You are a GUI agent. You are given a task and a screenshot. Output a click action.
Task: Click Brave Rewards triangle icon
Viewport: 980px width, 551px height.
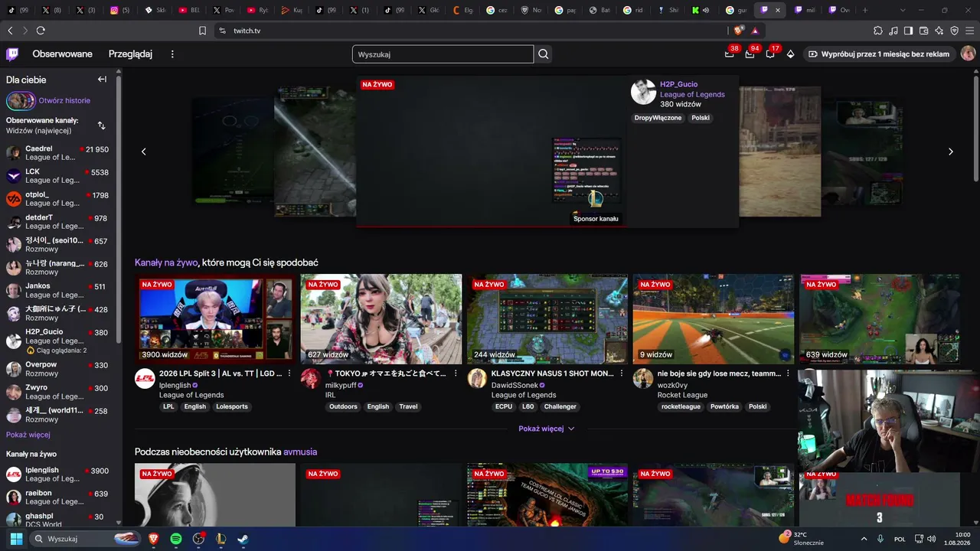point(755,31)
